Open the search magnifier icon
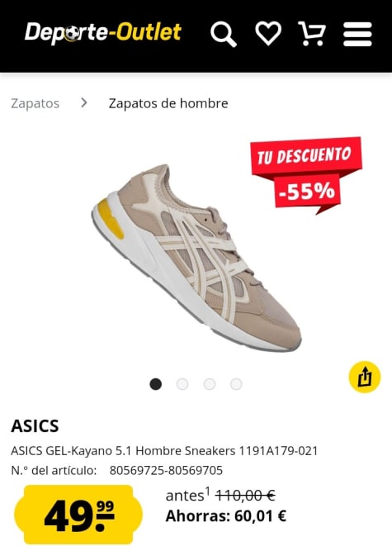 coord(224,34)
